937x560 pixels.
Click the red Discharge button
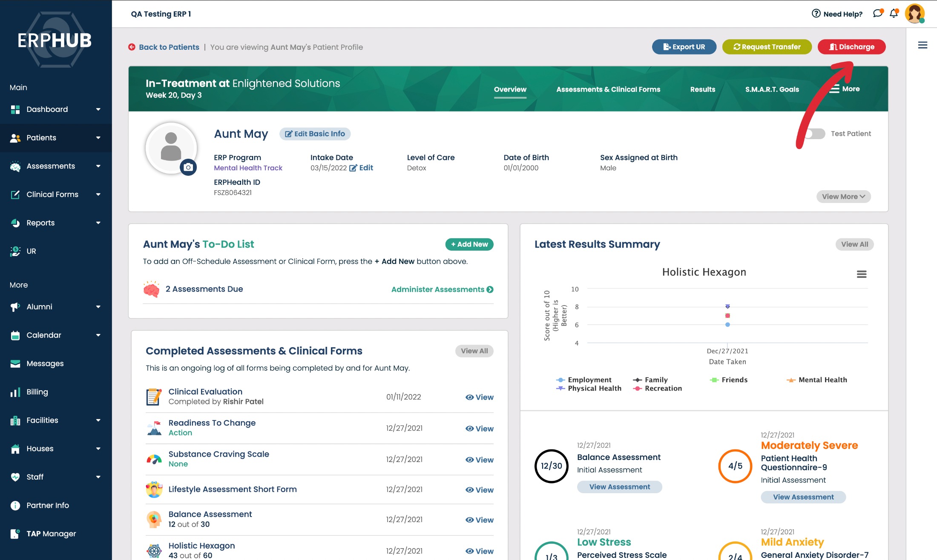[851, 47]
